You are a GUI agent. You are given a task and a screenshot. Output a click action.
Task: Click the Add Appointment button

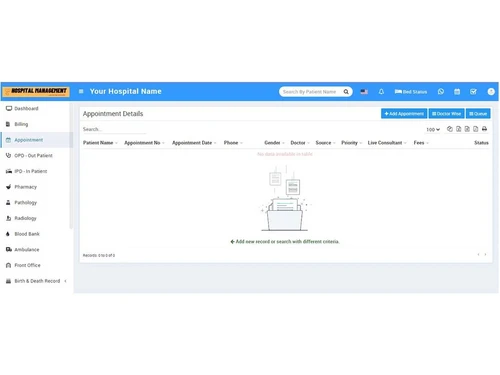404,114
